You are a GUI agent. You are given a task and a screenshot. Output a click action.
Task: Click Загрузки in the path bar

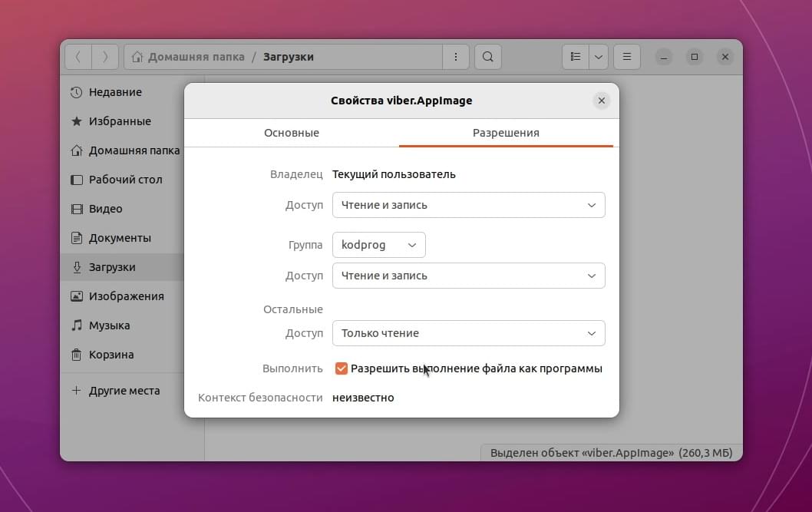[x=289, y=57]
